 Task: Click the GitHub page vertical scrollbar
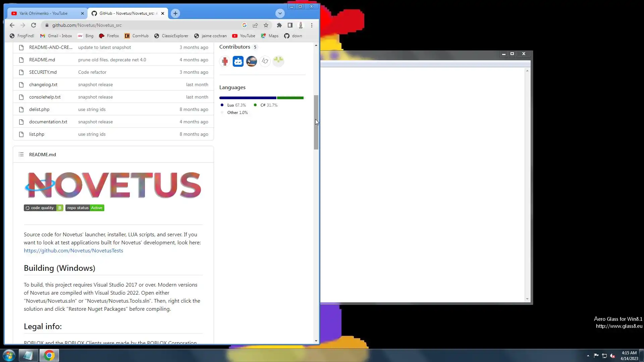tap(316, 122)
